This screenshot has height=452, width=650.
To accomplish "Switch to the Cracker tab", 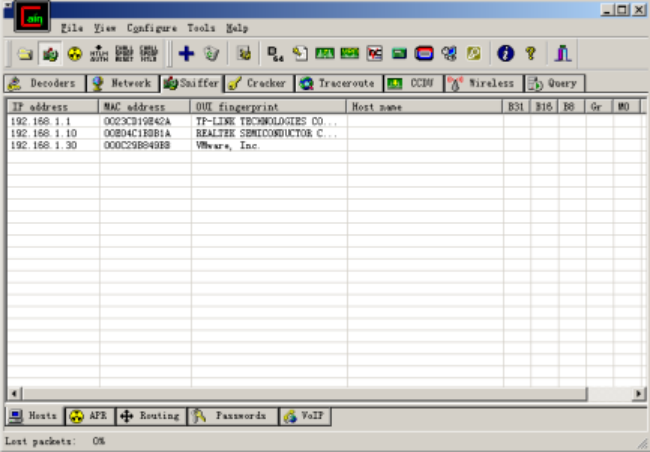I will pyautogui.click(x=259, y=83).
